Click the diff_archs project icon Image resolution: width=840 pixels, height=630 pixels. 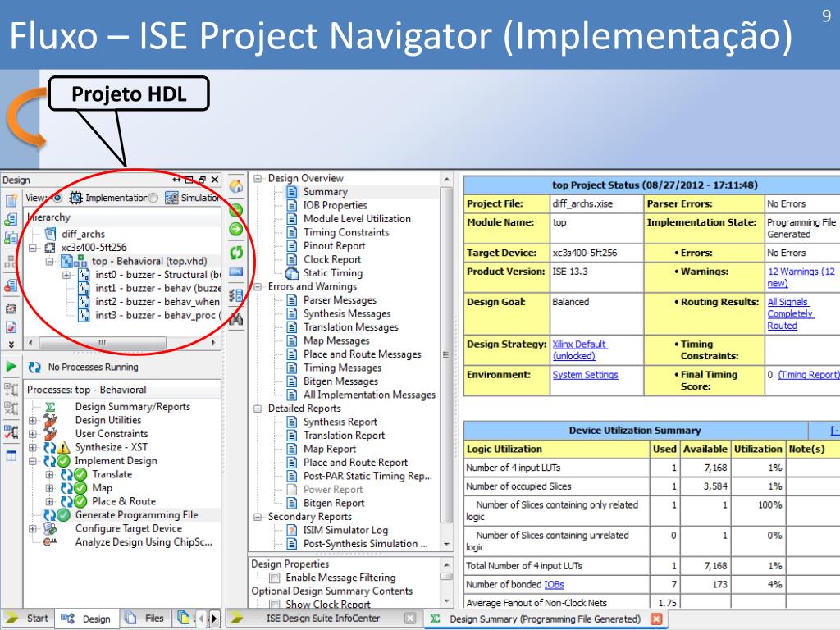tap(50, 234)
